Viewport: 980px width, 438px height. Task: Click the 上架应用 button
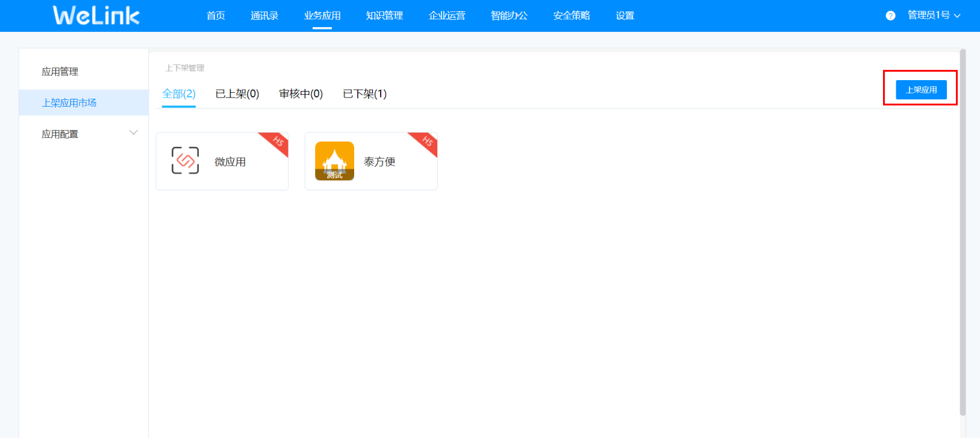pyautogui.click(x=921, y=90)
